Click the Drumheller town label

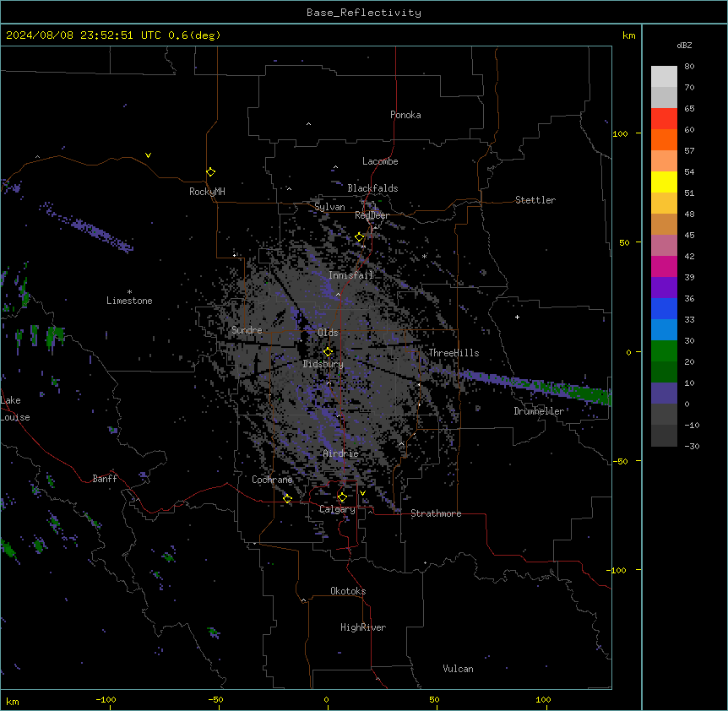point(539,411)
